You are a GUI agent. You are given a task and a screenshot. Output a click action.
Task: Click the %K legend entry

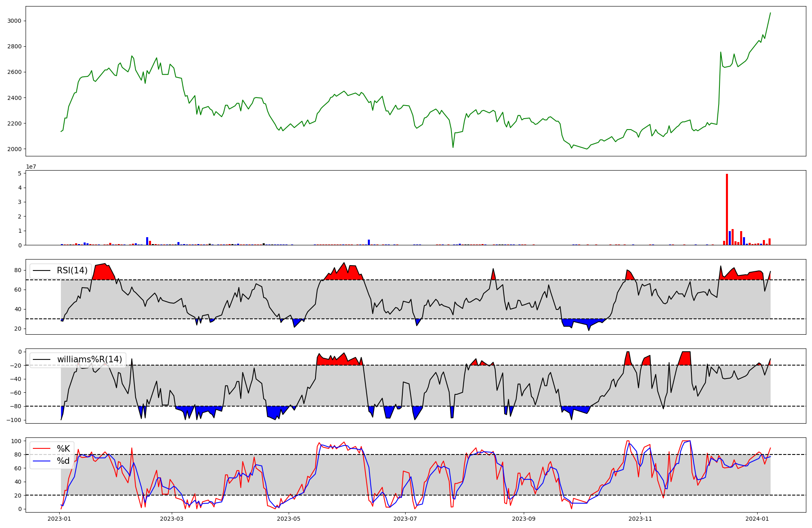point(63,449)
